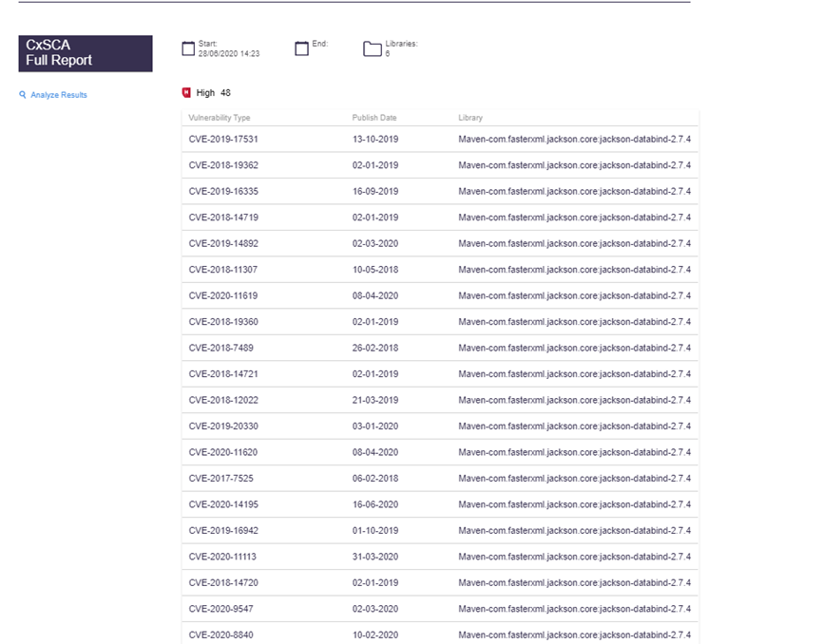Click the Start date calendar icon
This screenshot has width=822, height=644.
click(x=188, y=48)
